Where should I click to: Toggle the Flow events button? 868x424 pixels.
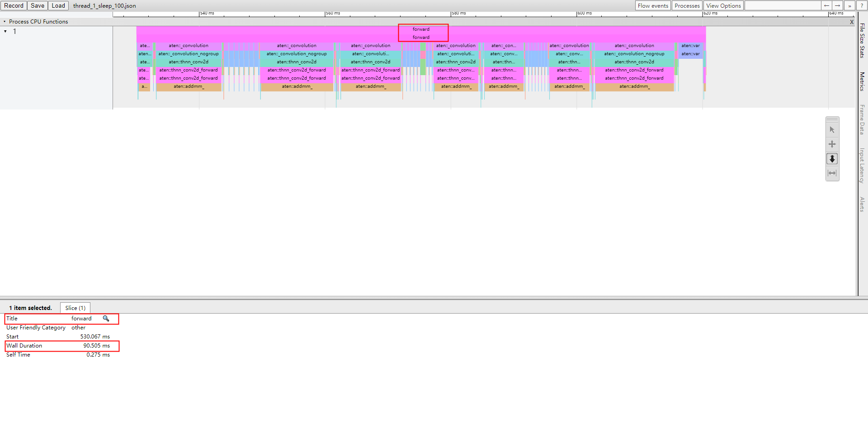click(x=652, y=6)
